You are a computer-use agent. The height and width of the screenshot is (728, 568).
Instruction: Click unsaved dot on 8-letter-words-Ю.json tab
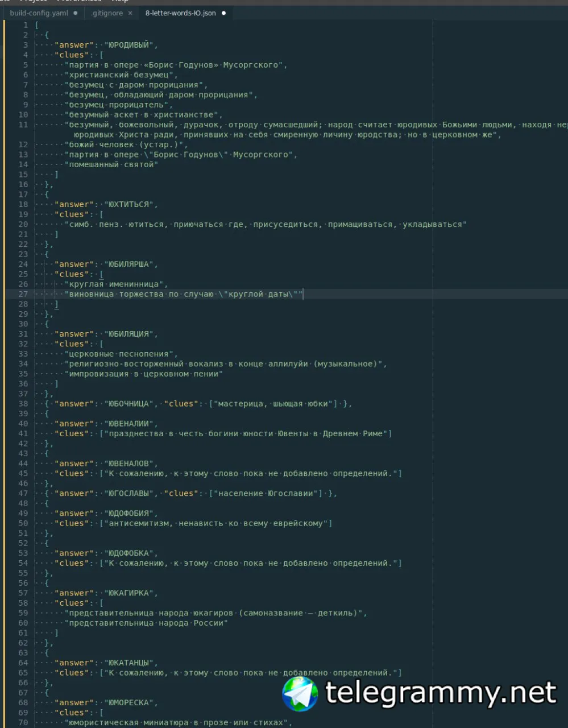(223, 13)
